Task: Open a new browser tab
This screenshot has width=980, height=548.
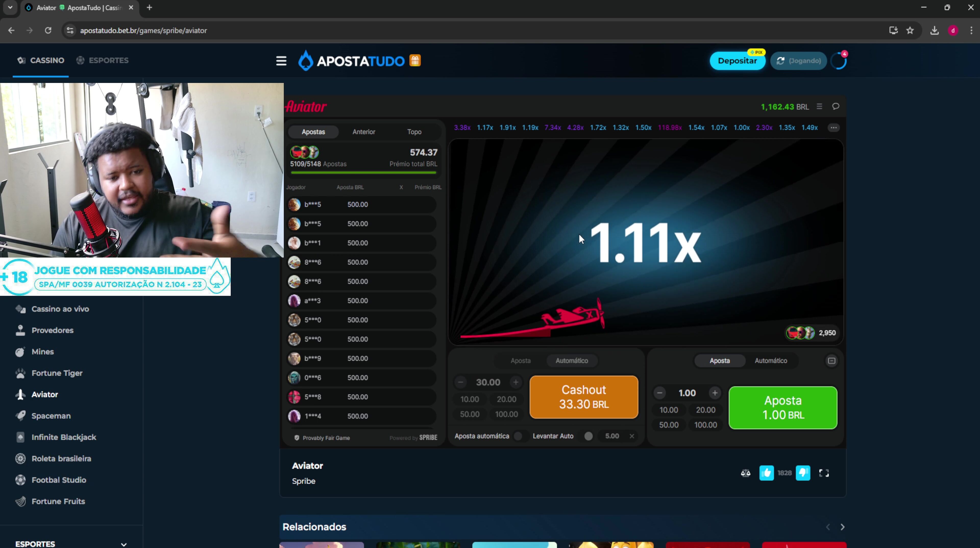Action: (149, 8)
